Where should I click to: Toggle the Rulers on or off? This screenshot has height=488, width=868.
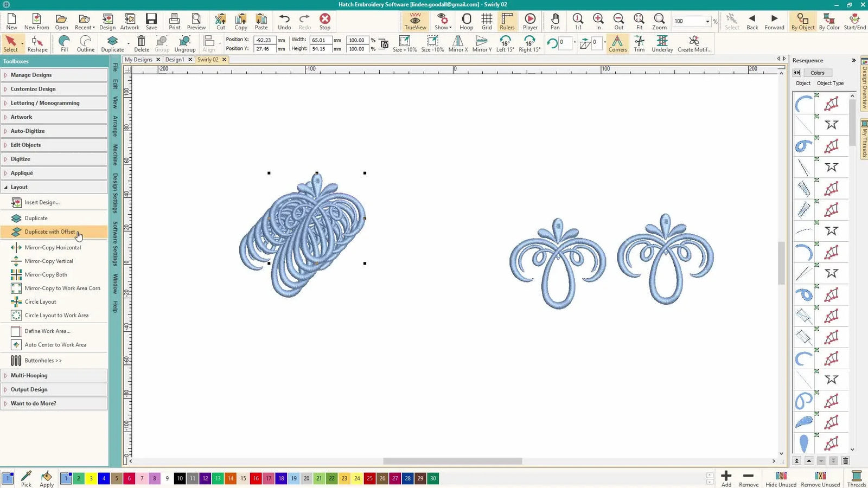point(507,22)
